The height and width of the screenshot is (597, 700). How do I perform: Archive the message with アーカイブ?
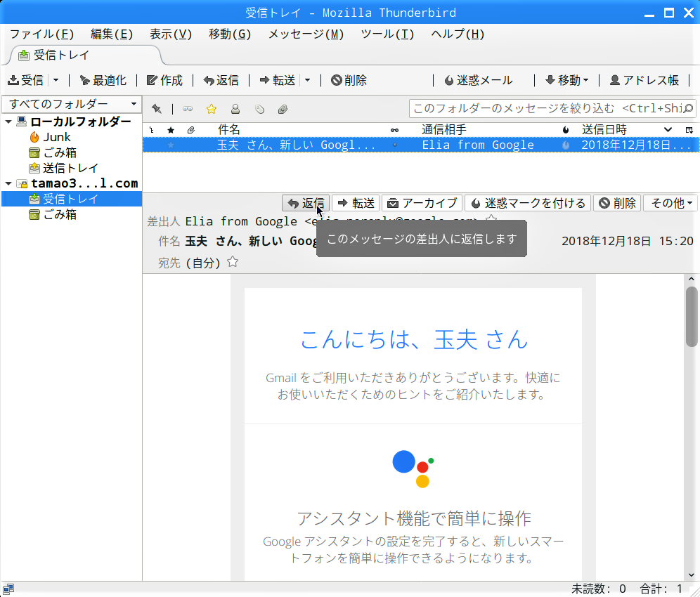click(x=422, y=203)
